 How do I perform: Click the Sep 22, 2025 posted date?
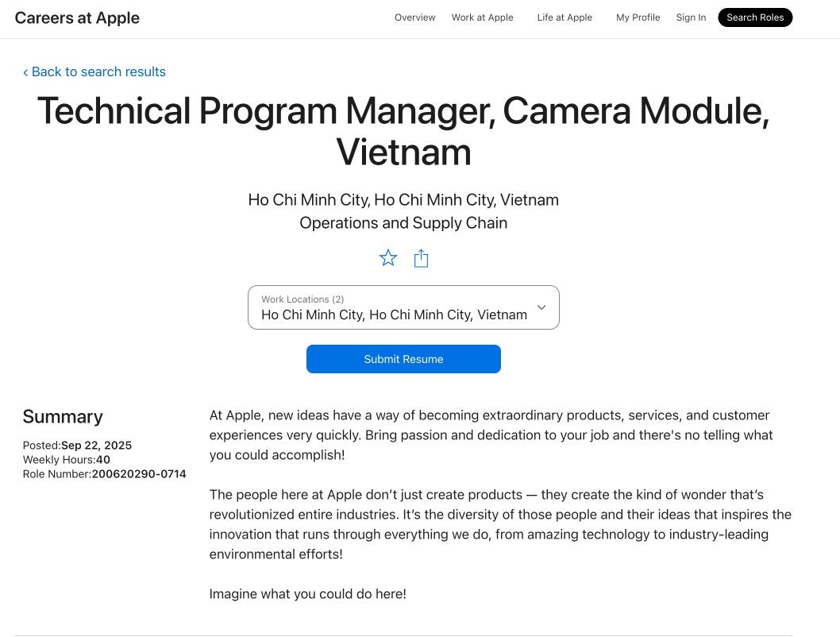tap(96, 446)
